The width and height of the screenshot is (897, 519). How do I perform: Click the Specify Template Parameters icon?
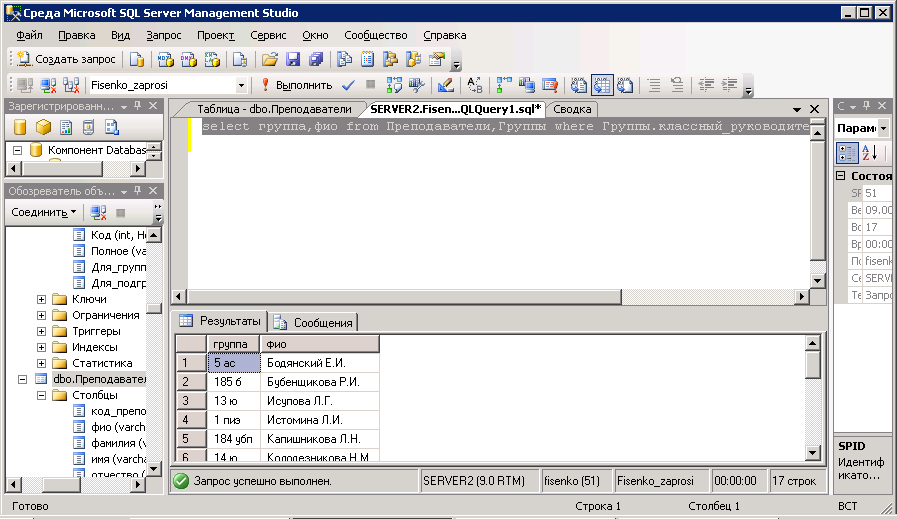474,85
